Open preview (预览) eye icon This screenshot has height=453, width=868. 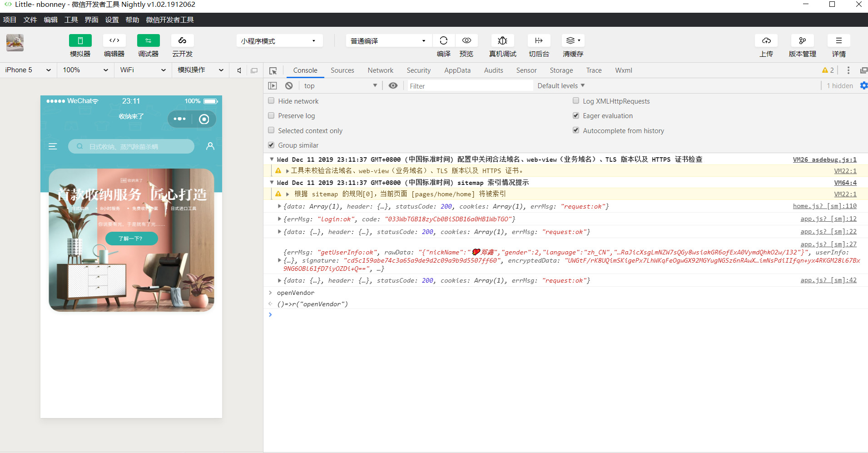(466, 40)
